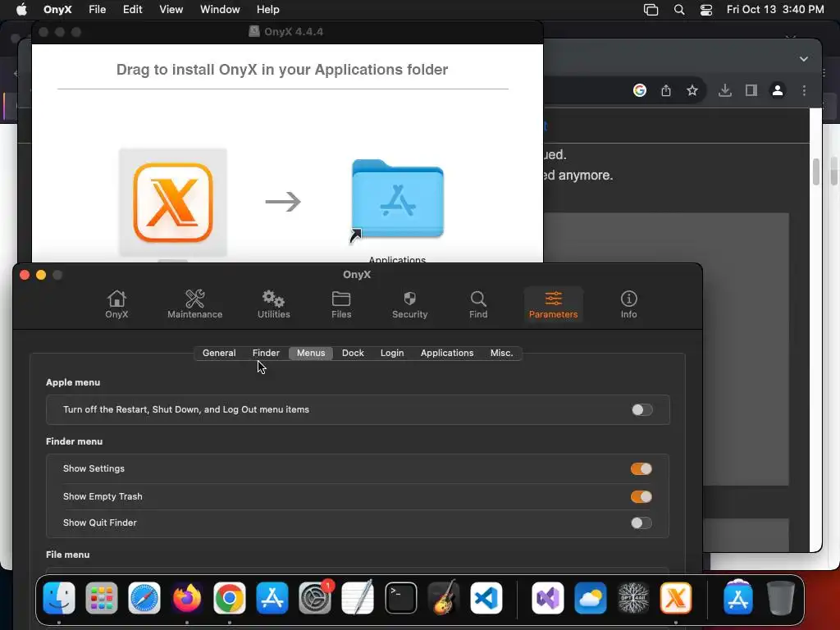Screen dimensions: 840x630
Task: Launch Chrome from the Dock
Action: (230, 597)
